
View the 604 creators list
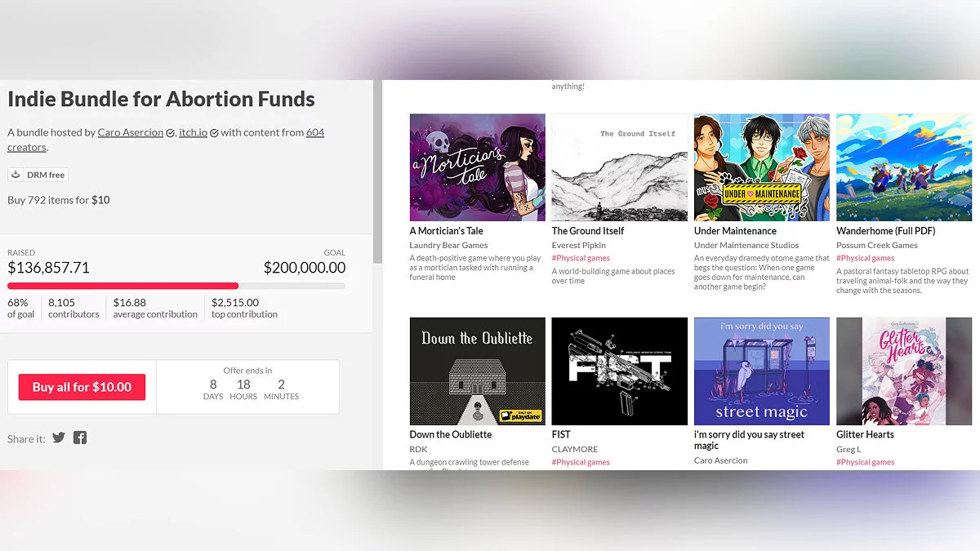314,132
